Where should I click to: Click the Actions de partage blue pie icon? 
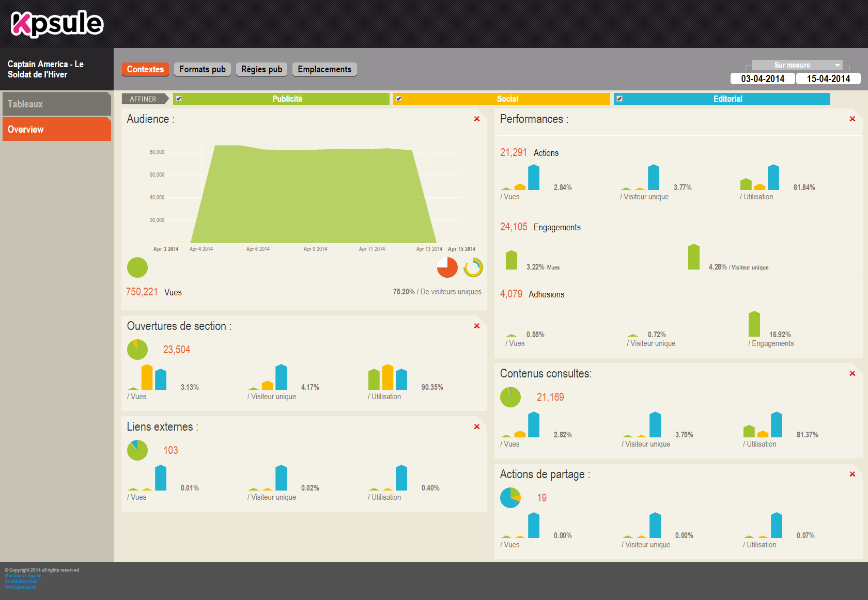[510, 498]
